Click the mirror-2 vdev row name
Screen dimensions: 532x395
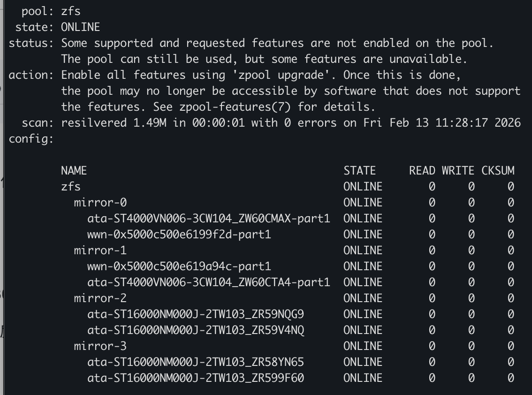tap(100, 298)
